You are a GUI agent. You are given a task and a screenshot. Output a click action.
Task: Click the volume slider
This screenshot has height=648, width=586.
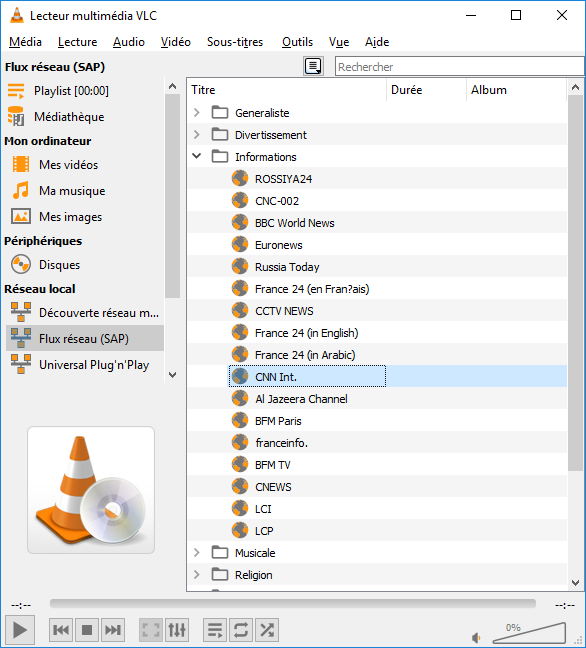[x=529, y=633]
